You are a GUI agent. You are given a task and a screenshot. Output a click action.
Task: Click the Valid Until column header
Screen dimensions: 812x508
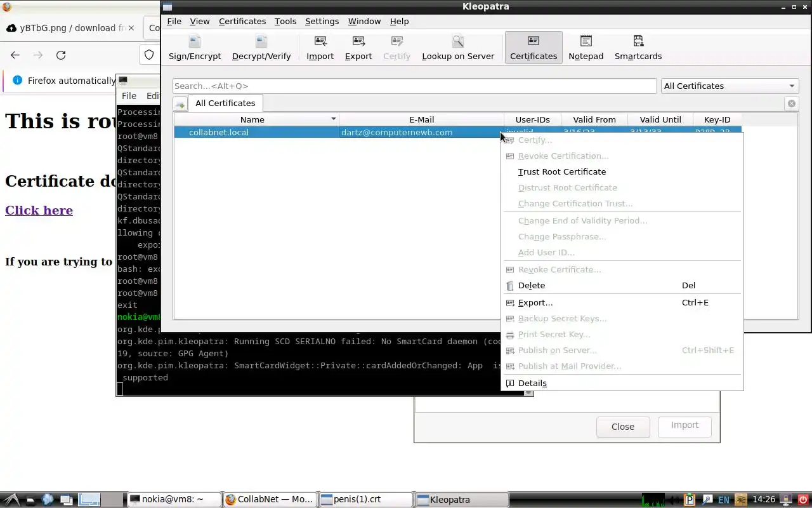click(660, 119)
